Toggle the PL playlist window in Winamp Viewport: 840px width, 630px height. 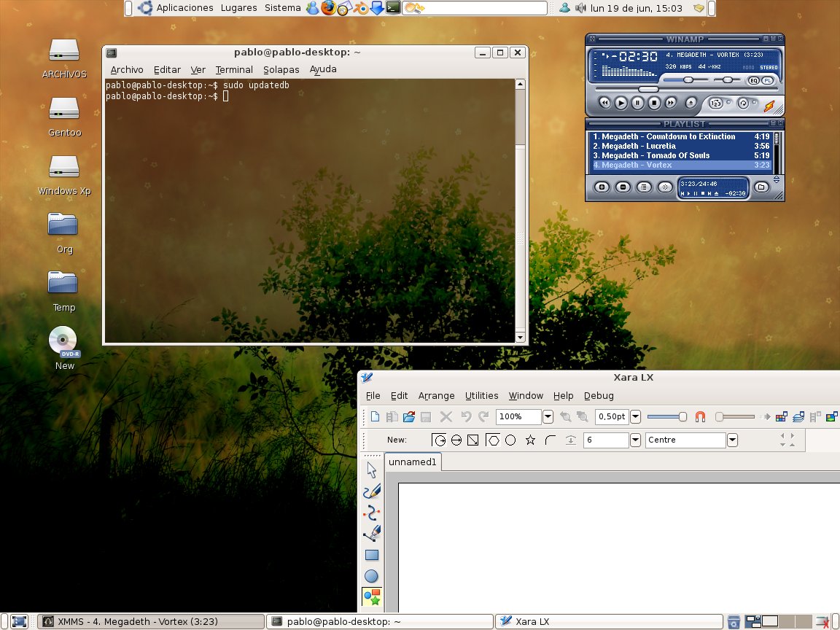[x=768, y=80]
